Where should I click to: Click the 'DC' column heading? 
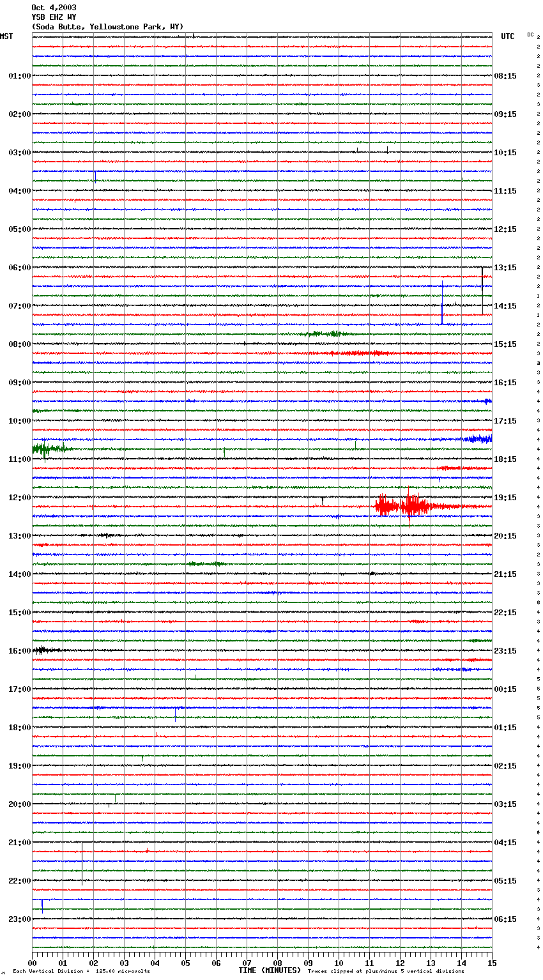point(530,34)
